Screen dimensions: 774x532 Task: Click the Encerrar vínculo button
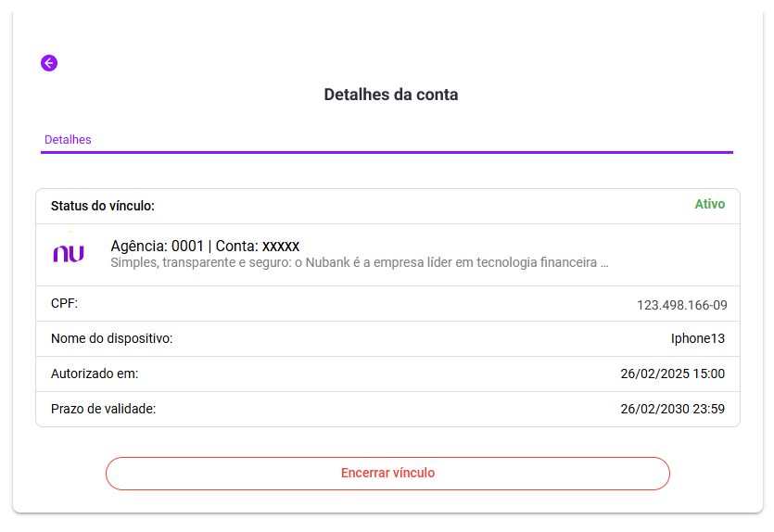coord(387,474)
